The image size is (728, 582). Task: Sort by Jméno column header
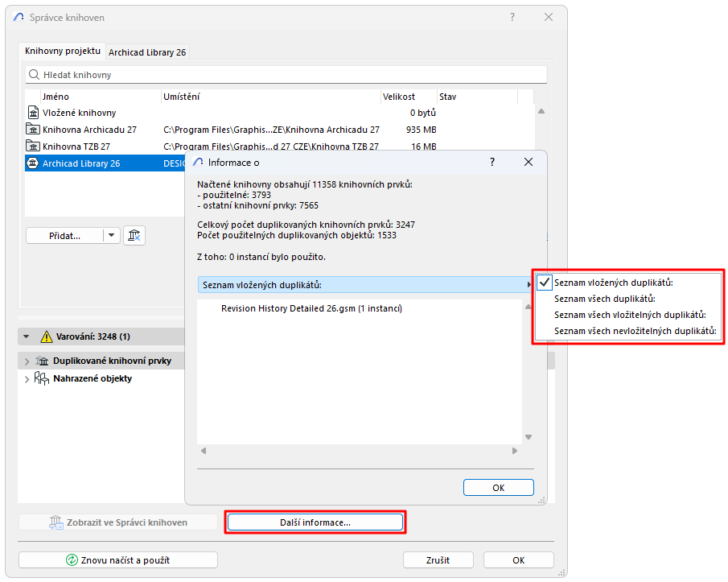[x=101, y=97]
